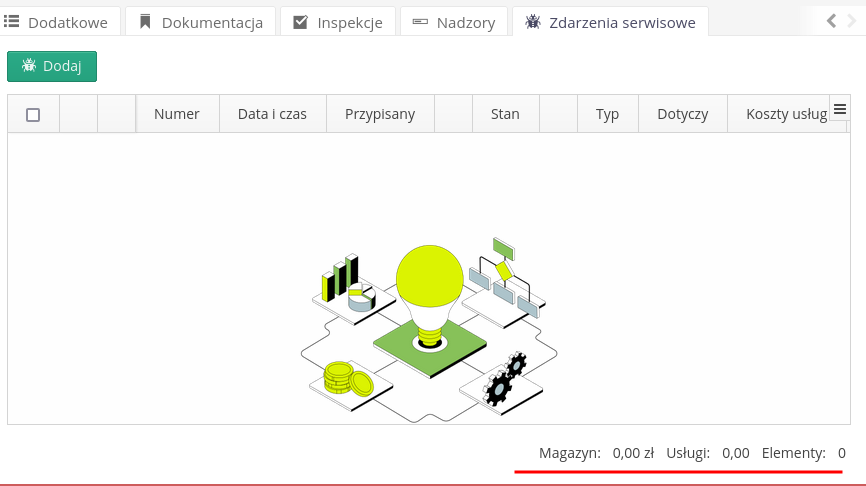Click the checkmark icon on Inspekcje tab
This screenshot has height=486, width=866.
click(300, 22)
